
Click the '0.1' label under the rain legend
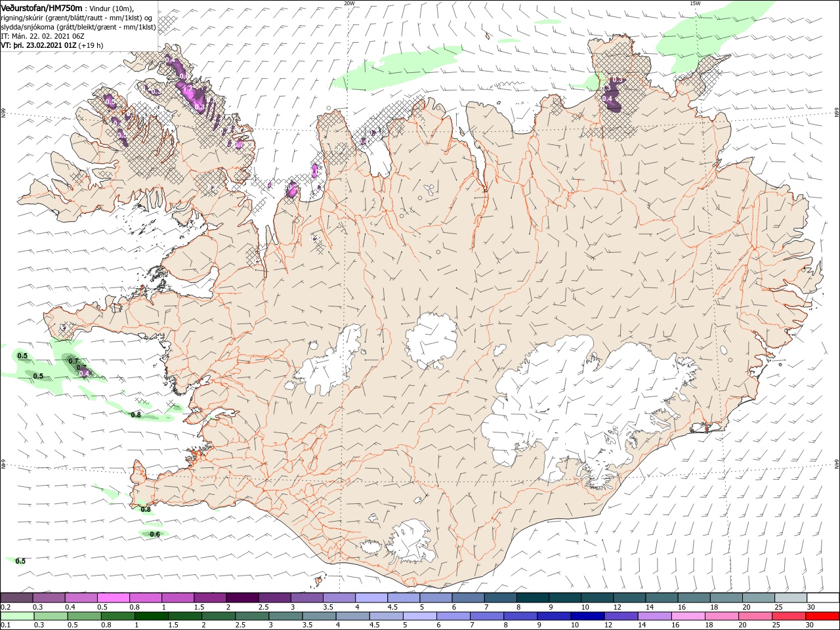tap(6, 625)
